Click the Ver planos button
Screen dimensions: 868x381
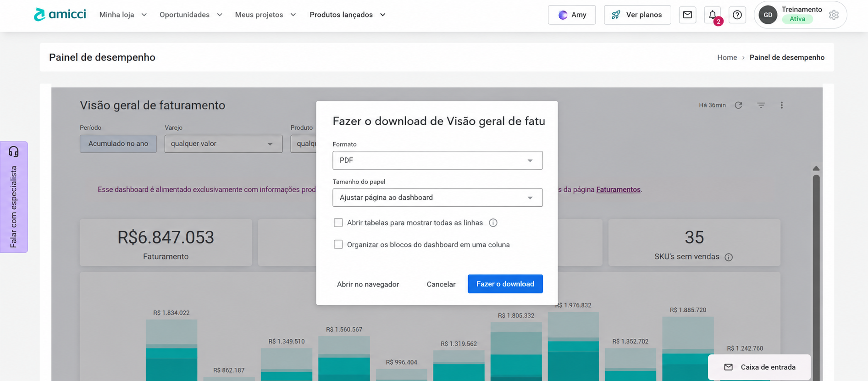coord(637,15)
